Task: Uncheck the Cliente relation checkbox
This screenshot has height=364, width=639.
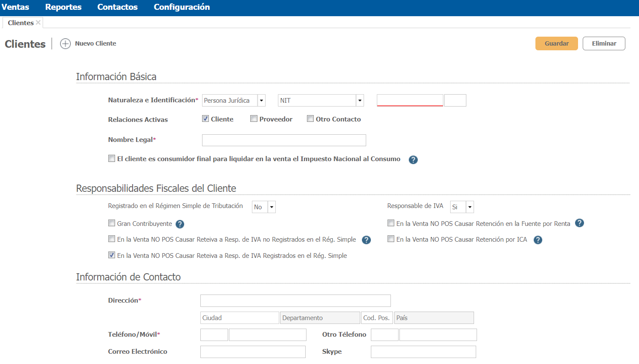Action: click(205, 119)
